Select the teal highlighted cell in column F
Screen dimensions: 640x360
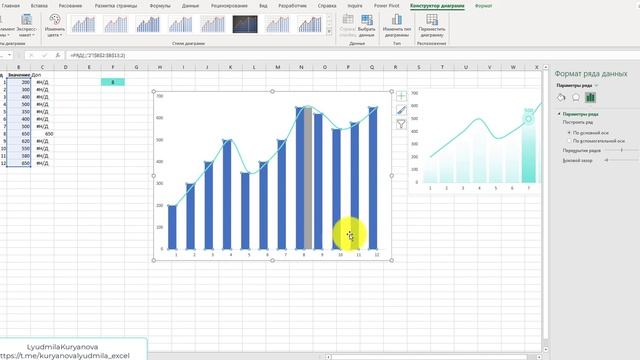[113, 82]
